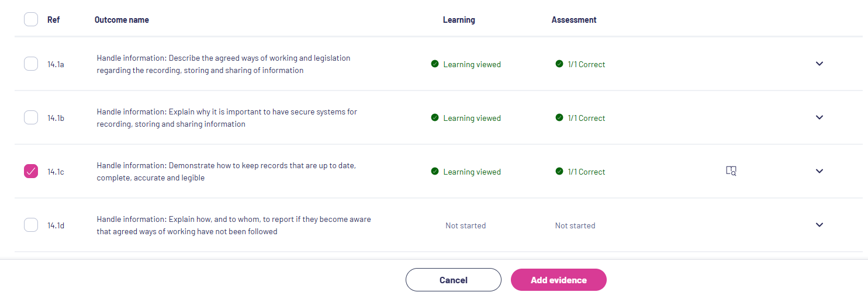Expand the 14.1c row chevron
868x299 pixels.
click(819, 171)
